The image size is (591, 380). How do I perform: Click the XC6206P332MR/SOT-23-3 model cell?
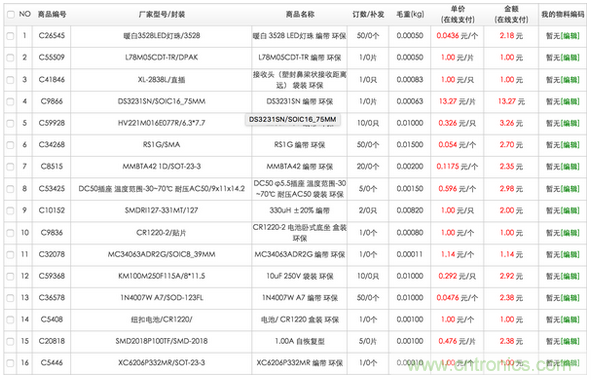click(x=161, y=363)
